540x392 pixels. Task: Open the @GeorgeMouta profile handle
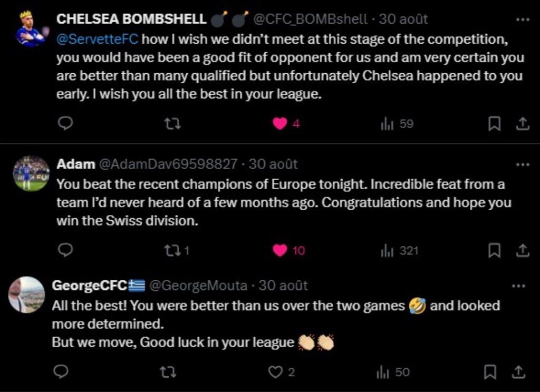point(198,286)
